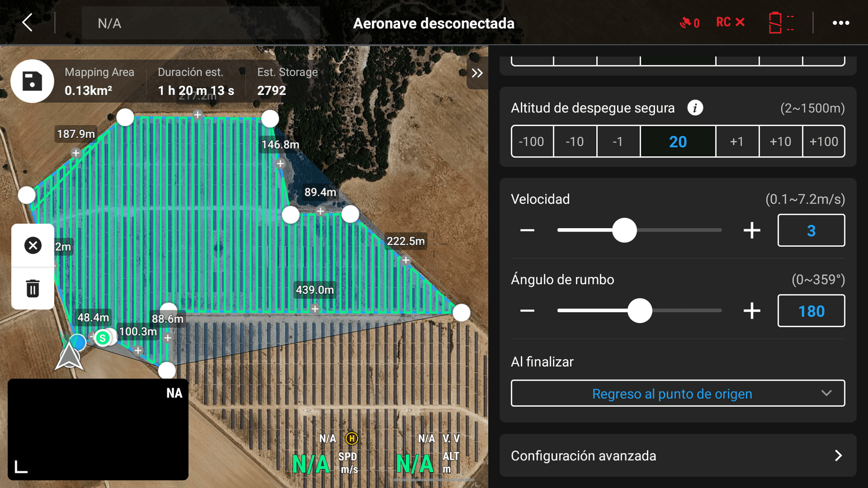Edit the takeoff altitude value 20
This screenshot has height=488, width=868.
click(678, 141)
